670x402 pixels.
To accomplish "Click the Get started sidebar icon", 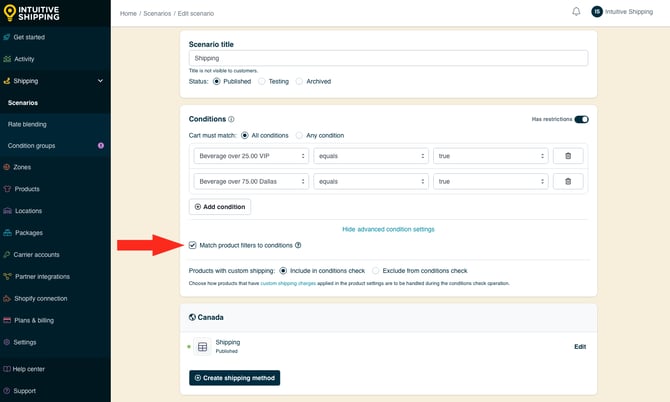I will pos(7,37).
